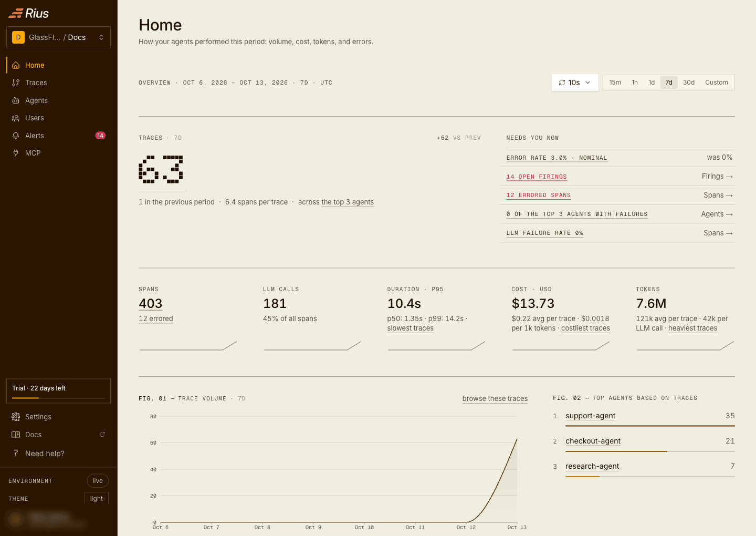This screenshot has height=536, width=756.
Task: Open the Traces page from sidebar
Action: click(x=59, y=83)
